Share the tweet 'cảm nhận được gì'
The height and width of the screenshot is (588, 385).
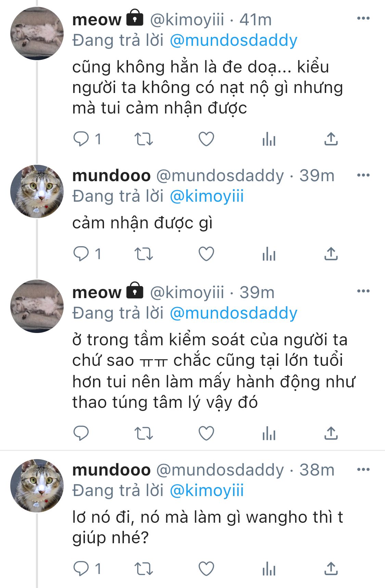point(331,254)
